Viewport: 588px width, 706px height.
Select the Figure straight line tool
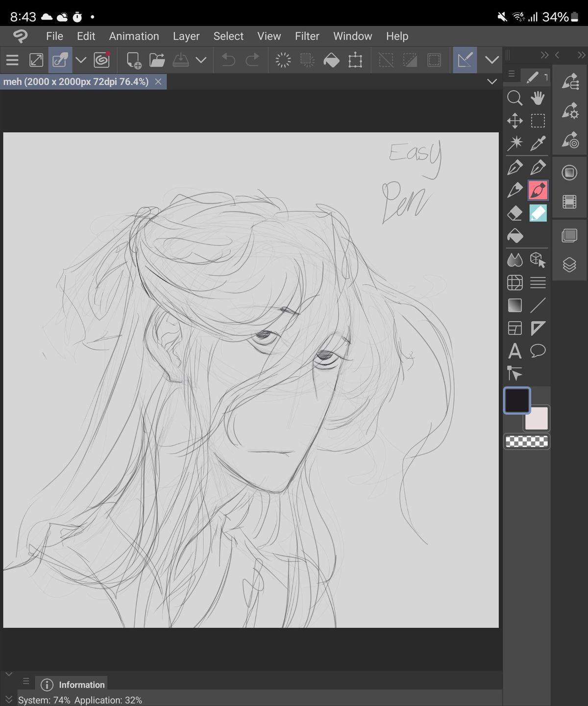coord(538,305)
